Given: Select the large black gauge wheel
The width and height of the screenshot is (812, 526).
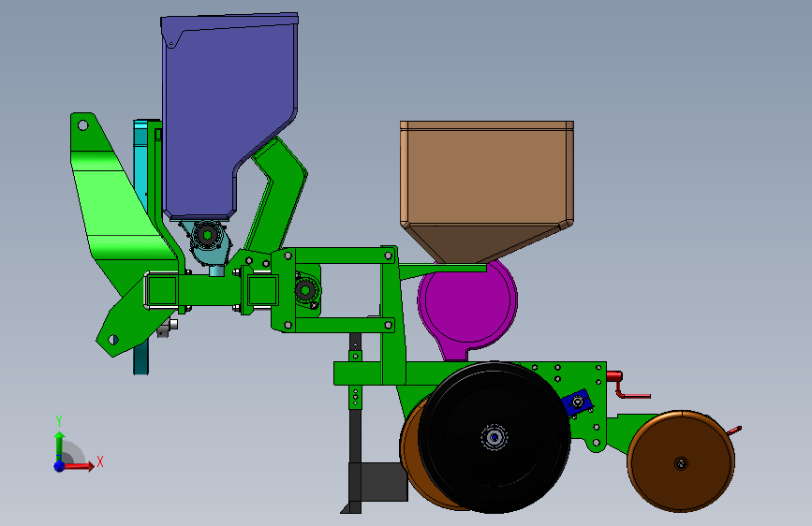Looking at the screenshot, I should click(495, 437).
